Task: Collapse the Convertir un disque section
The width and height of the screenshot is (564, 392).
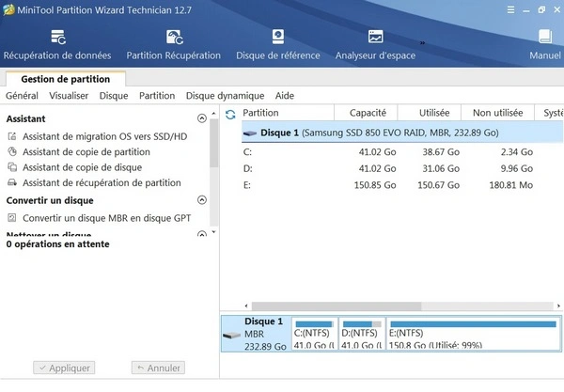Action: (202, 201)
